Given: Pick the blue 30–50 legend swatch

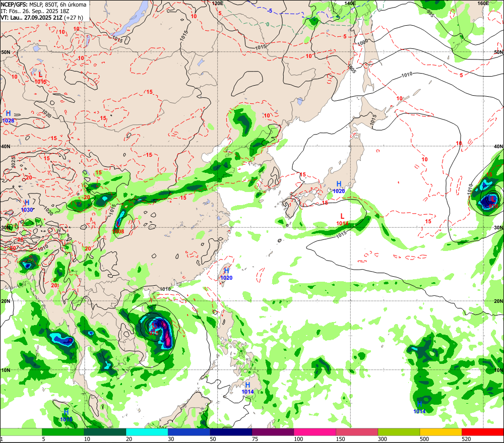Looking at the screenshot, I should click(189, 432).
